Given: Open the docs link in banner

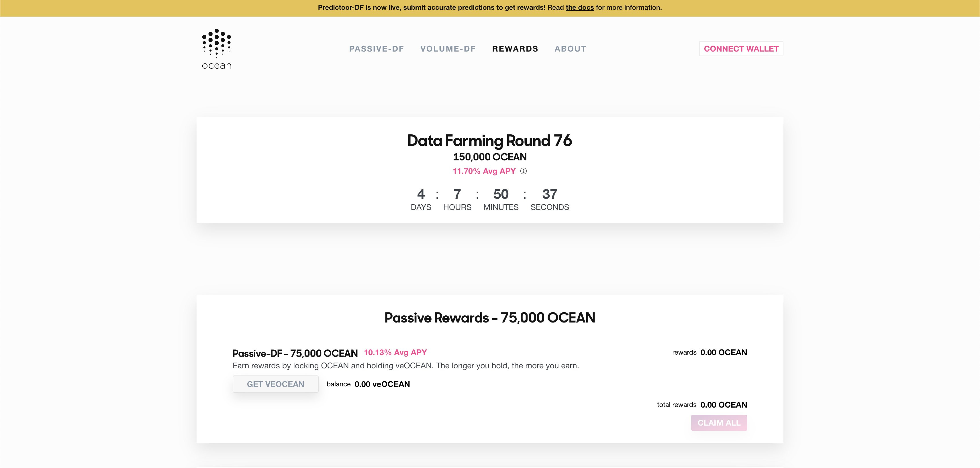Looking at the screenshot, I should point(579,8).
